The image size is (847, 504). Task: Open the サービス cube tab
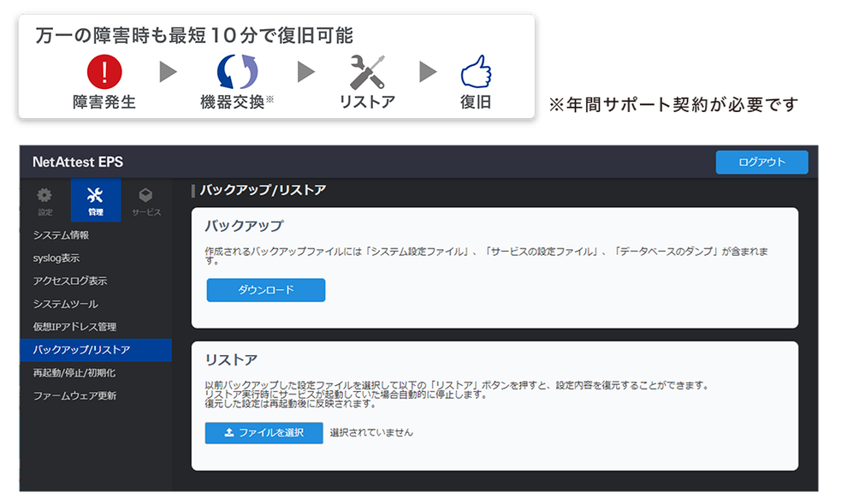(x=145, y=200)
